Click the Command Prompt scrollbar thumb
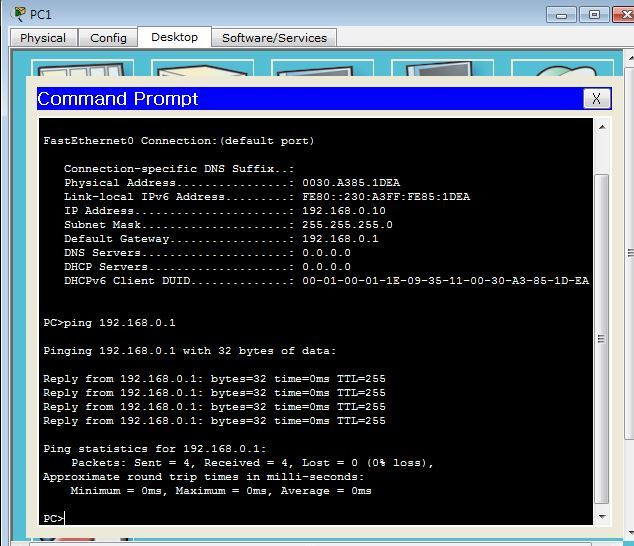The height and width of the screenshot is (546, 634). tap(602, 339)
